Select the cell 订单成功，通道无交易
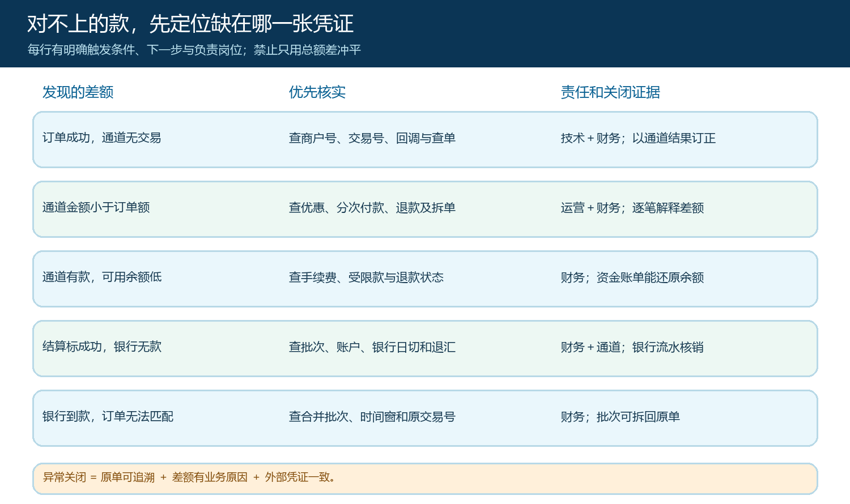 102,138
